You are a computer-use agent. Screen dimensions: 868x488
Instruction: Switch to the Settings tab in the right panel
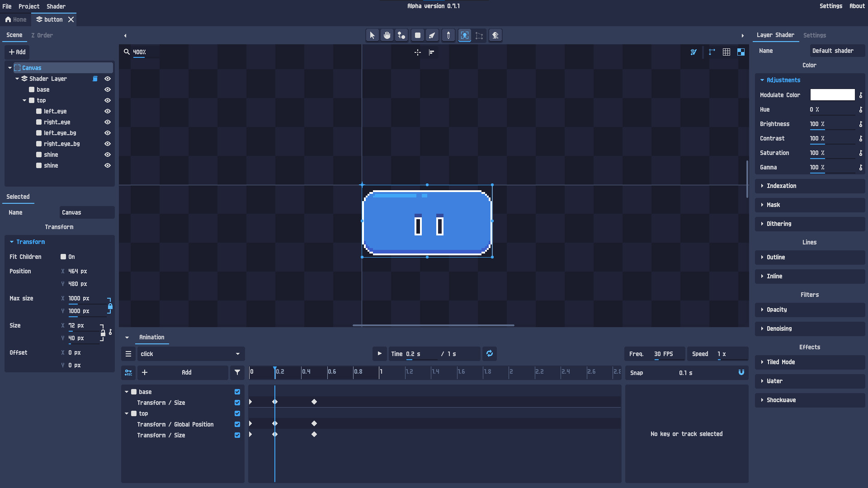tap(815, 35)
